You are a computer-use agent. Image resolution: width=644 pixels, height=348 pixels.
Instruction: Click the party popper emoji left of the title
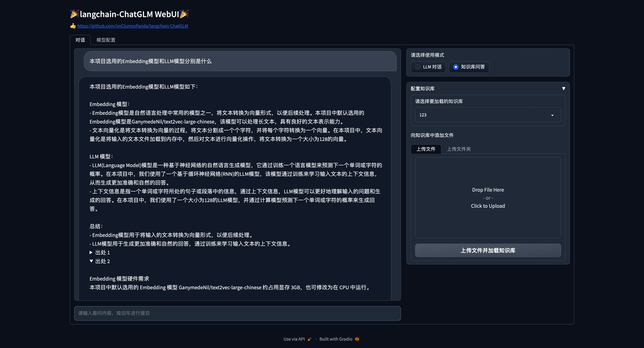pyautogui.click(x=74, y=14)
